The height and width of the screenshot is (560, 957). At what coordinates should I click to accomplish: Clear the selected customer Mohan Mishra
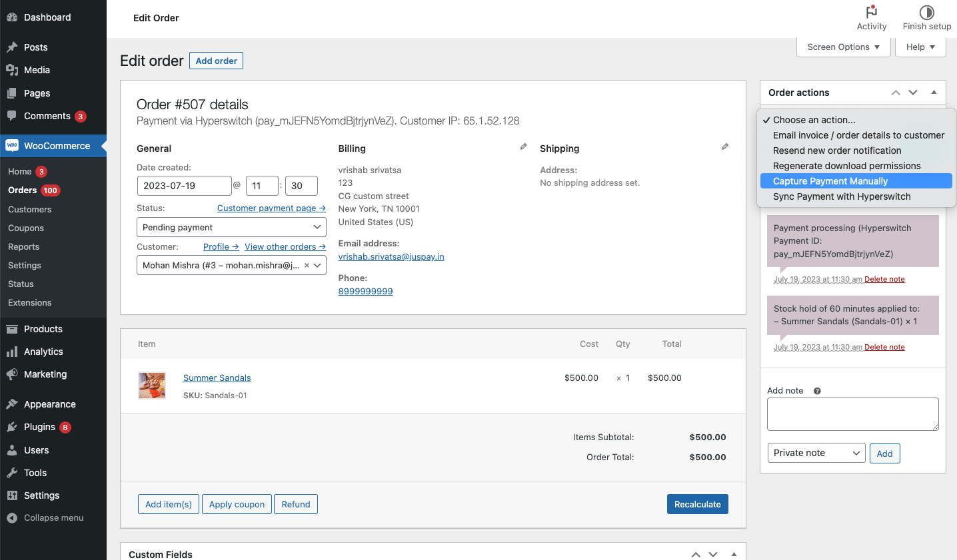[307, 265]
